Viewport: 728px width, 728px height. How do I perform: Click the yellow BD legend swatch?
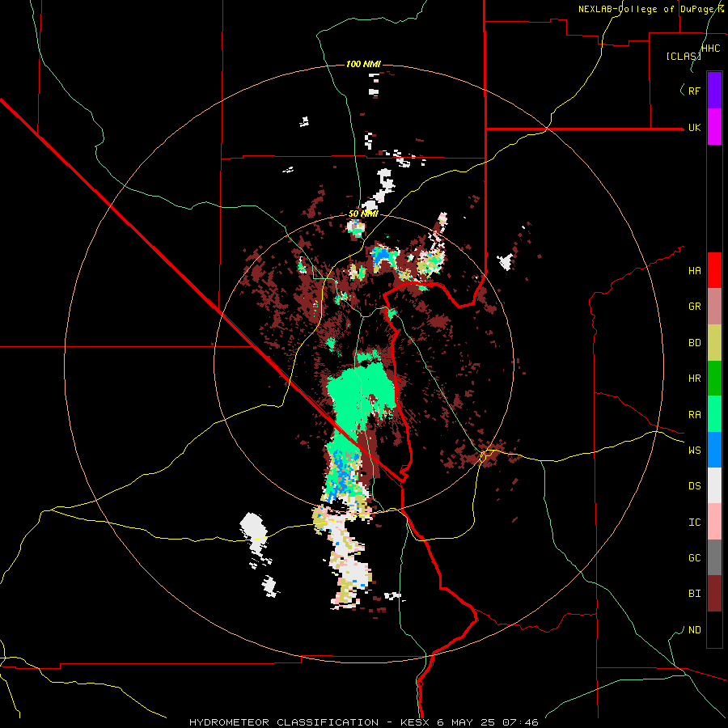tap(714, 343)
